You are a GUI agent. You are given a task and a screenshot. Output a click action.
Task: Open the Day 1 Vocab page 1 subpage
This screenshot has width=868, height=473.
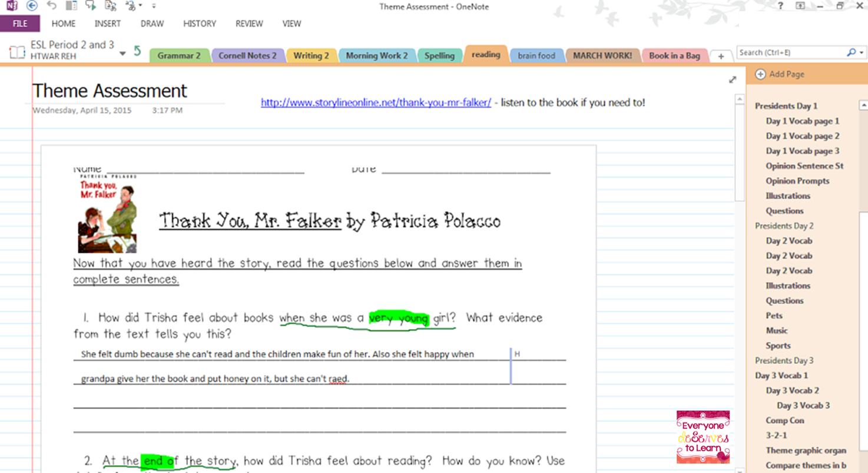pyautogui.click(x=803, y=121)
